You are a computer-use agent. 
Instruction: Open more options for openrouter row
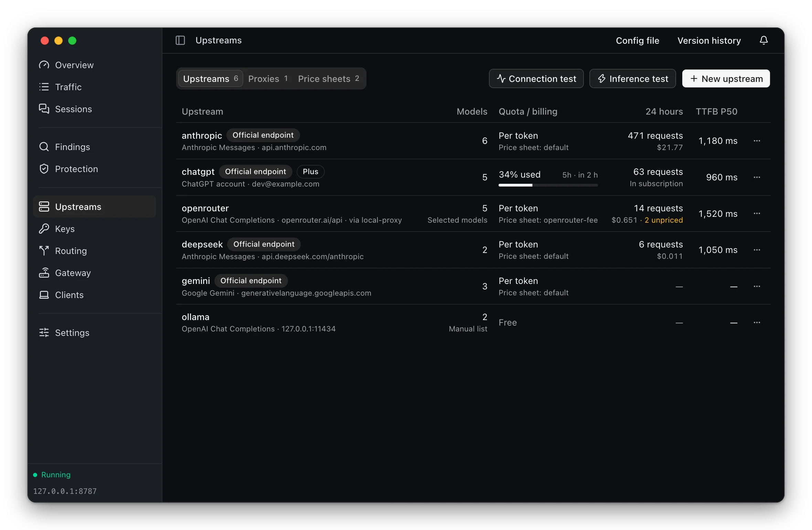(757, 214)
